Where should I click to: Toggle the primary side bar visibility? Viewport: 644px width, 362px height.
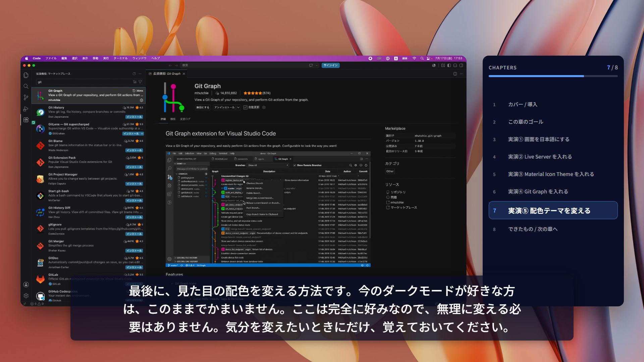(x=449, y=65)
